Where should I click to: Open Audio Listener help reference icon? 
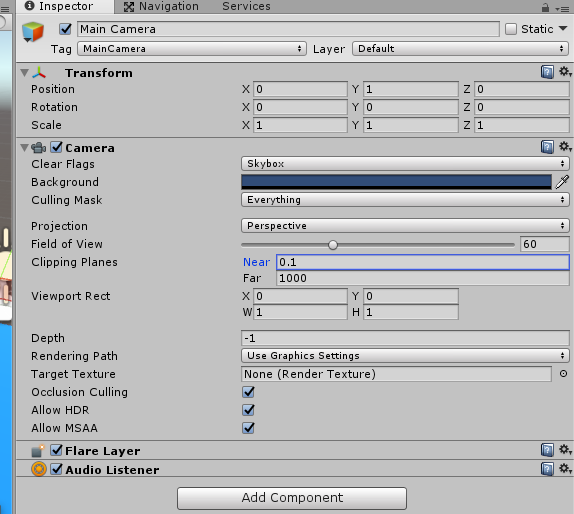click(547, 469)
